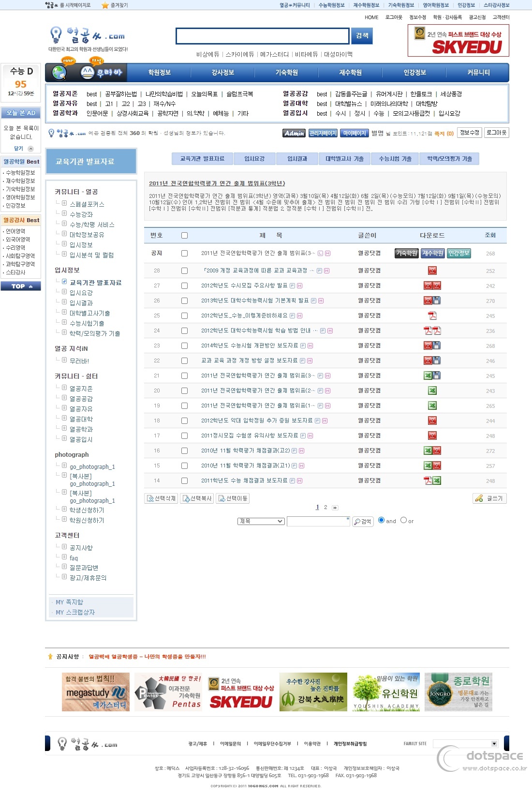Open 대학별고사기출 in the sidebar tree
The image size is (532, 796).
coord(90,314)
